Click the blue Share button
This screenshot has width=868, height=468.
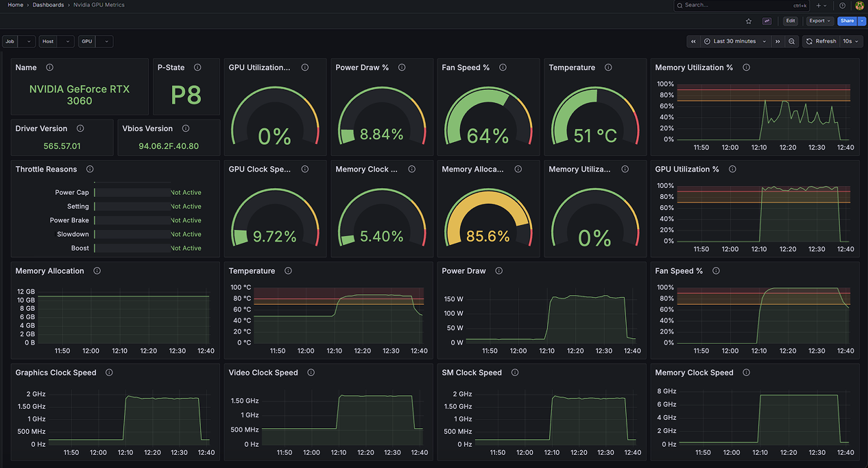(847, 21)
